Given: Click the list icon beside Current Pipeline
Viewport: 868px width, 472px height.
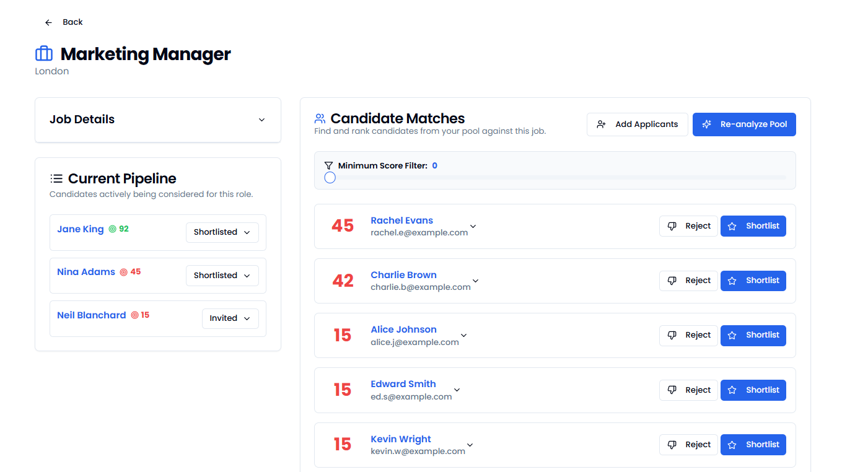Looking at the screenshot, I should coord(56,178).
